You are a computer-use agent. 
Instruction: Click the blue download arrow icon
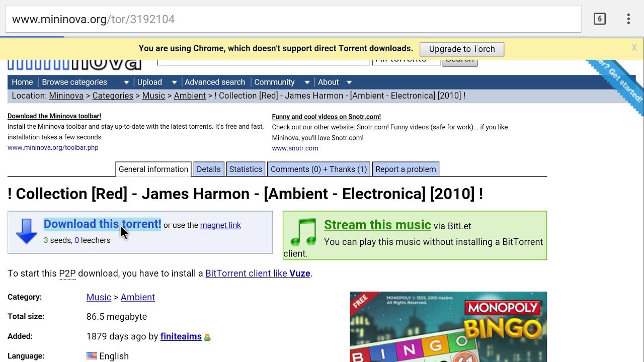[26, 232]
